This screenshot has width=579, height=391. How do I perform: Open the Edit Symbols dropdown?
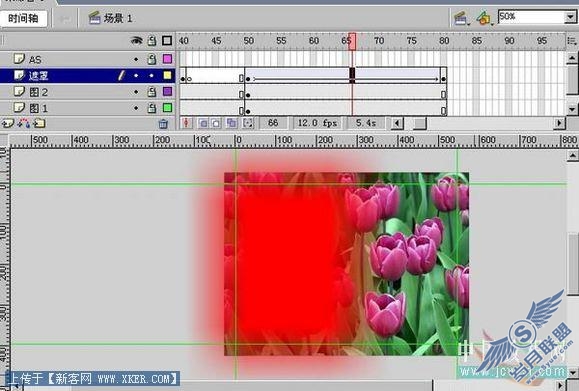coord(484,18)
